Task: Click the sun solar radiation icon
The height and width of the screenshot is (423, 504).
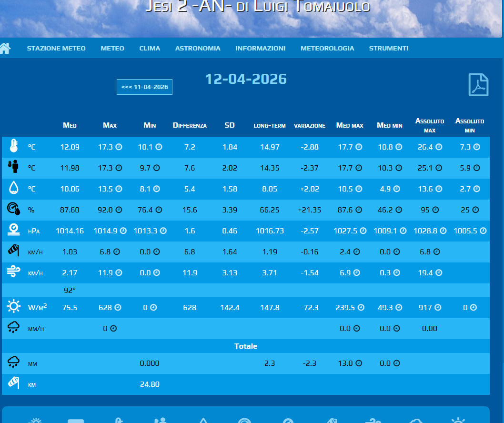Action: tap(14, 307)
